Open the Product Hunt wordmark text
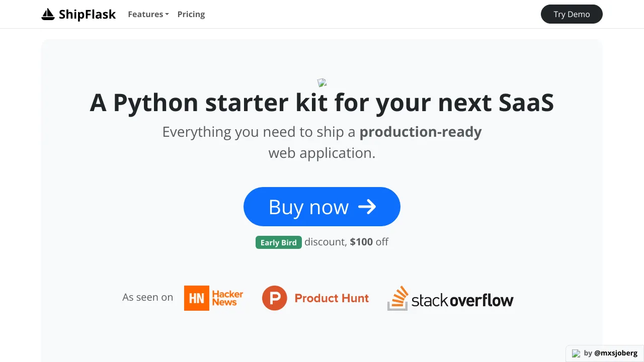Viewport: 644px width, 362px height. [x=332, y=298]
